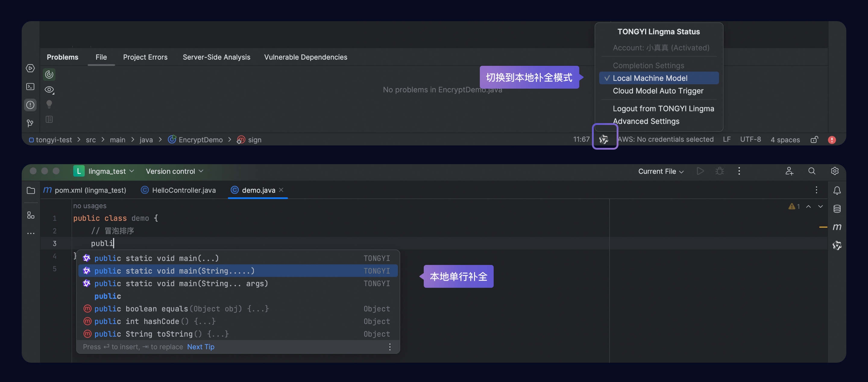Open the Database tool window icon

[837, 209]
